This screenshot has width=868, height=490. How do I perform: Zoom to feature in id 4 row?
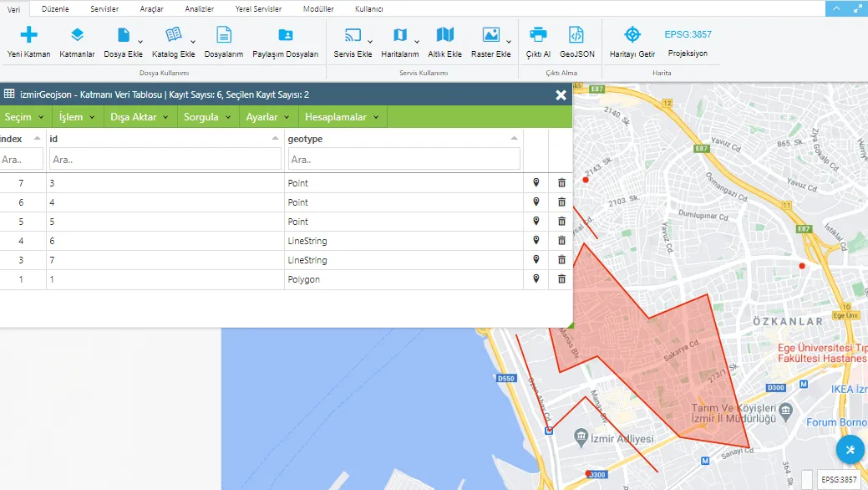[536, 202]
